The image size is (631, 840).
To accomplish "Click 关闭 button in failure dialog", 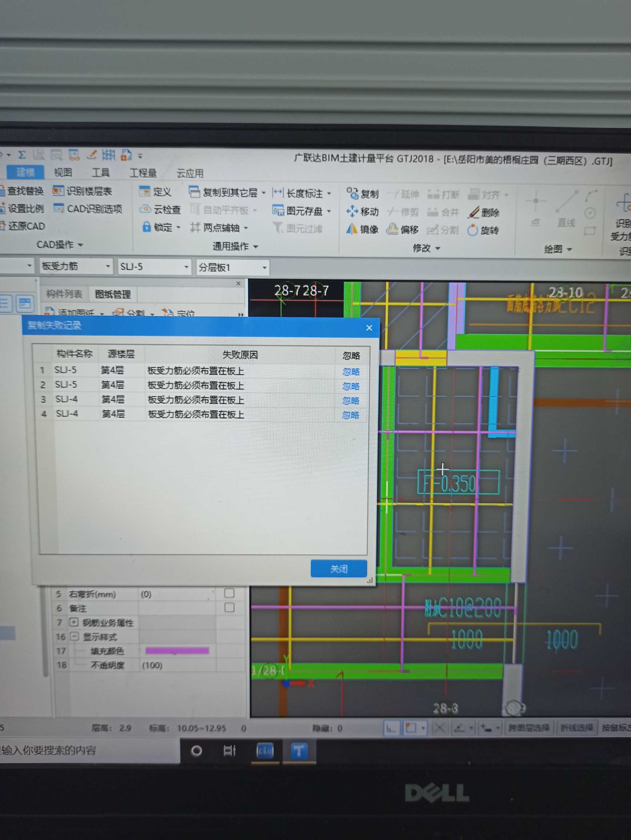I will (338, 569).
